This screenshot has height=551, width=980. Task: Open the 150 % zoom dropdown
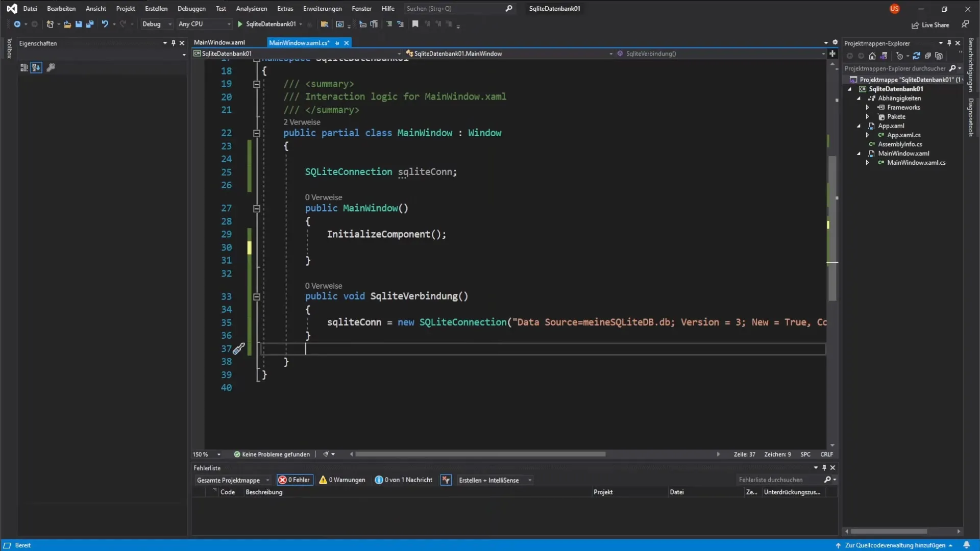click(x=207, y=455)
